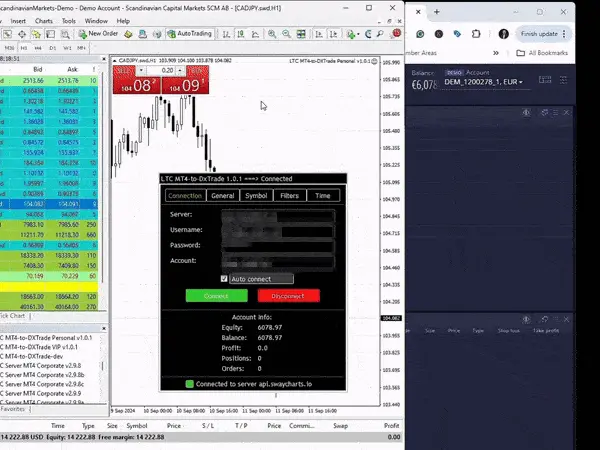Select MT4-to-DXTrade VIP v1.0.1 in Navigator
This screenshot has height=450, width=600.
(39, 347)
